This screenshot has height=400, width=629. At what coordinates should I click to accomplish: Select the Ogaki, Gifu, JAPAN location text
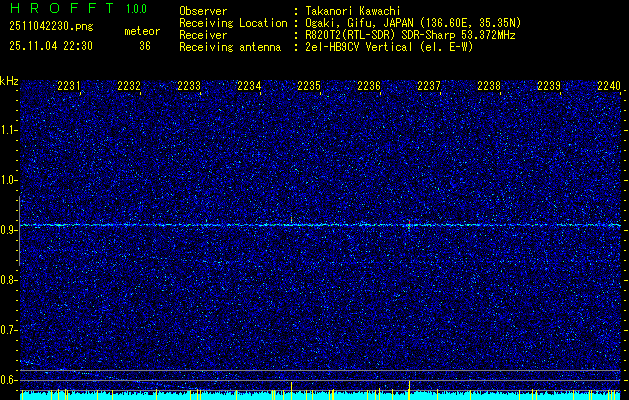coord(413,23)
